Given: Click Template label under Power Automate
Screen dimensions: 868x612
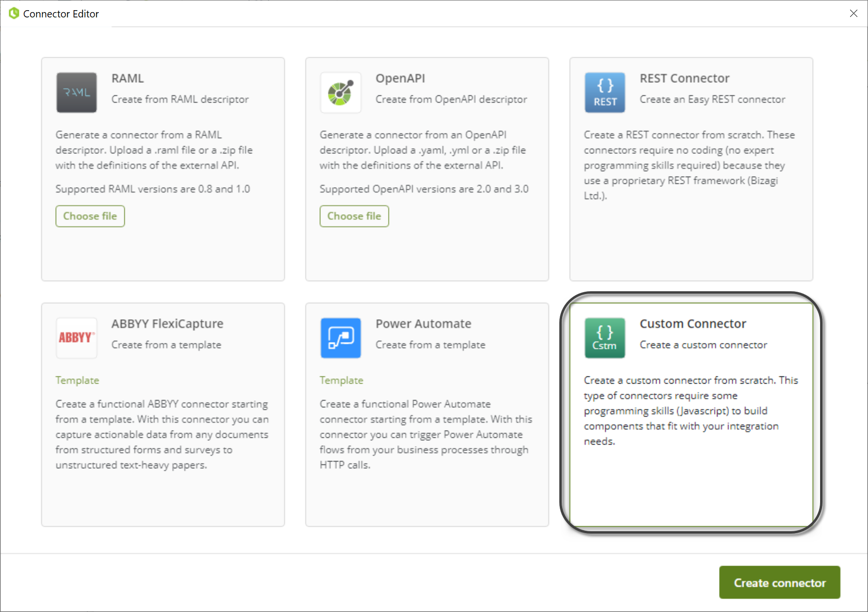Looking at the screenshot, I should point(342,380).
